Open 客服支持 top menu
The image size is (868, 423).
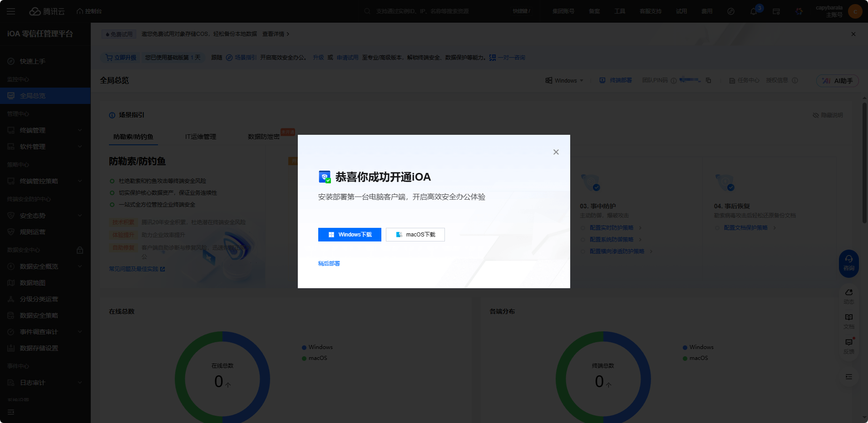(x=651, y=11)
